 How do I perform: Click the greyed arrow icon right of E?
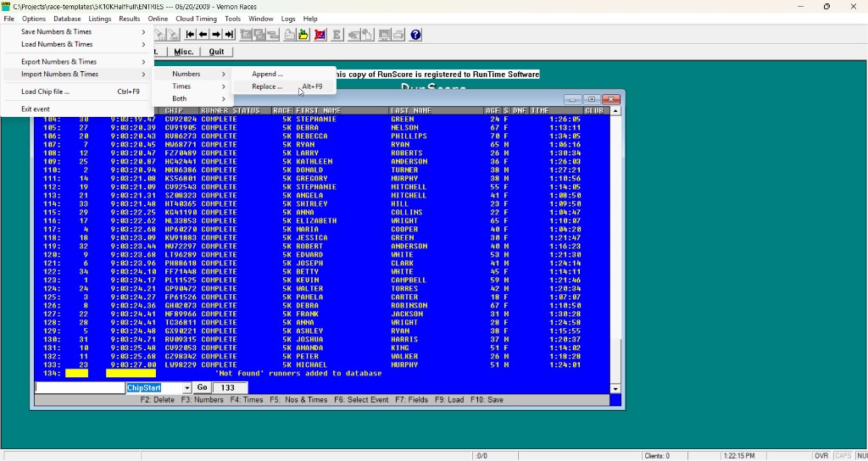[x=353, y=34]
